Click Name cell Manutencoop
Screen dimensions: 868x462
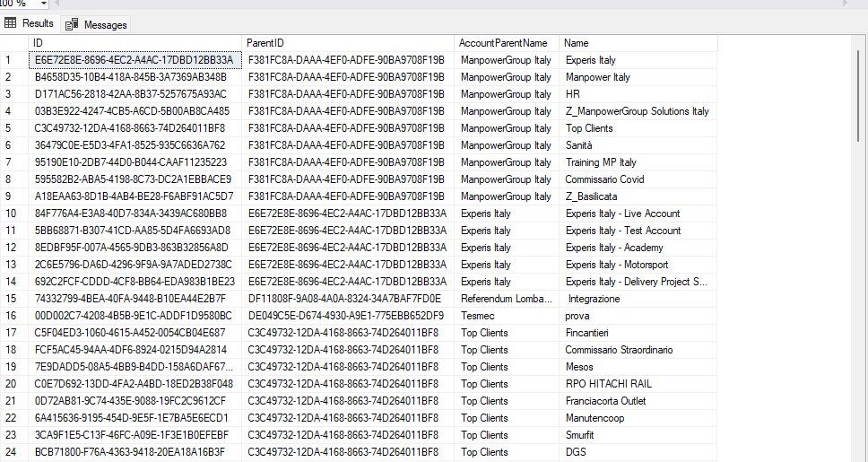[x=638, y=418]
